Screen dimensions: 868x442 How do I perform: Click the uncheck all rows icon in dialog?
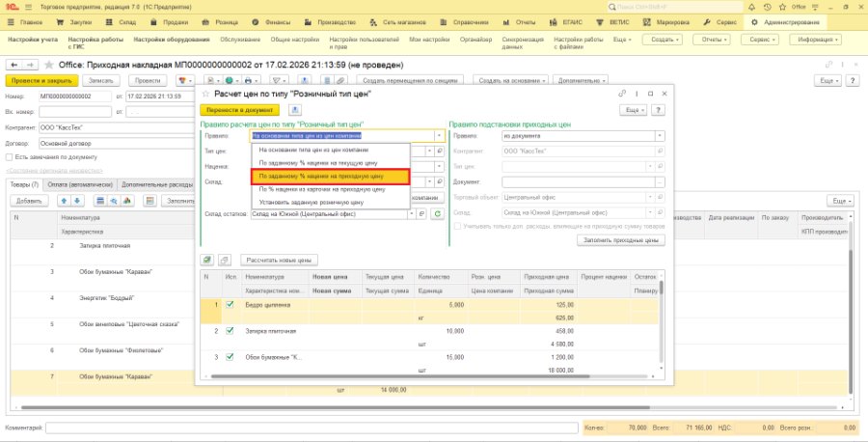point(224,260)
